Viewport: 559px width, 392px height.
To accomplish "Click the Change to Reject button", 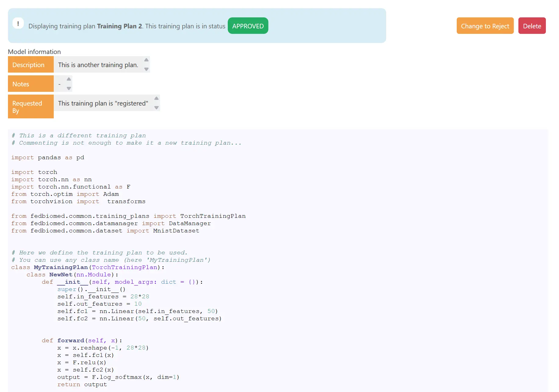I will [485, 26].
